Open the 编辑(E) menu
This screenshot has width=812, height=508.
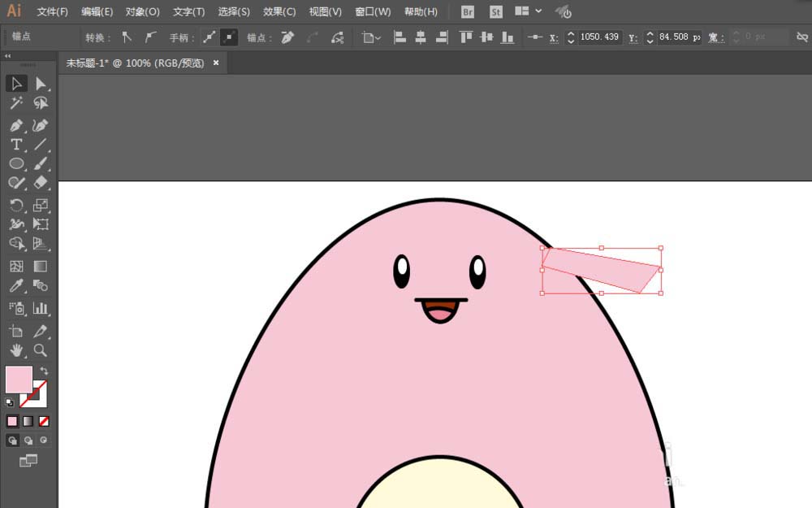point(97,11)
